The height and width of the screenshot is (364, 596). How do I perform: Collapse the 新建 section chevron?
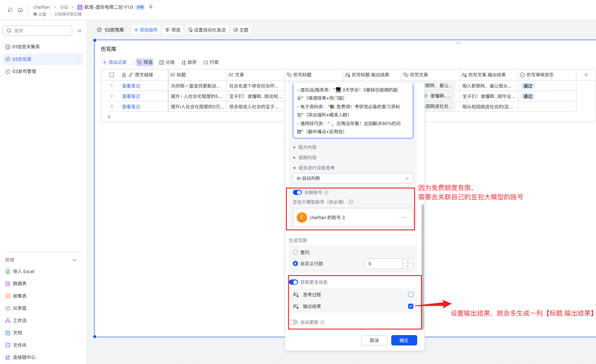(74, 260)
